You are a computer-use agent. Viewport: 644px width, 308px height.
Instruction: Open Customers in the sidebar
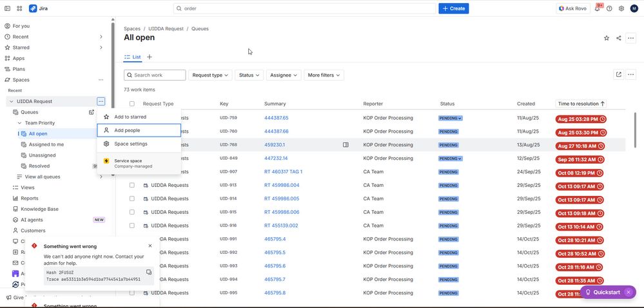[x=33, y=231]
